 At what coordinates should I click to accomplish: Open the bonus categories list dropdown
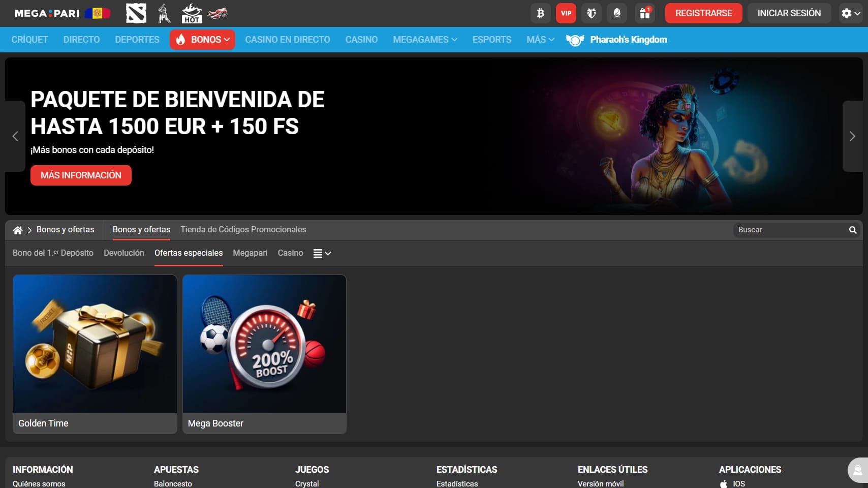322,253
